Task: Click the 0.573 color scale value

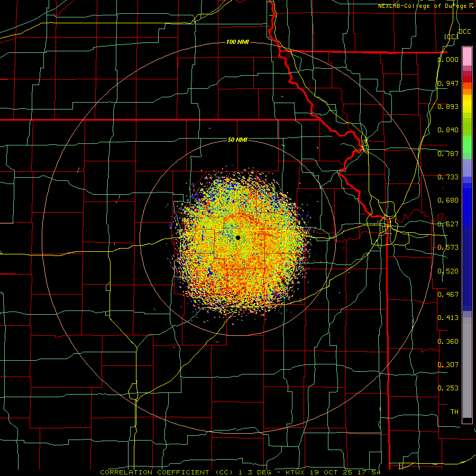Action: (448, 248)
